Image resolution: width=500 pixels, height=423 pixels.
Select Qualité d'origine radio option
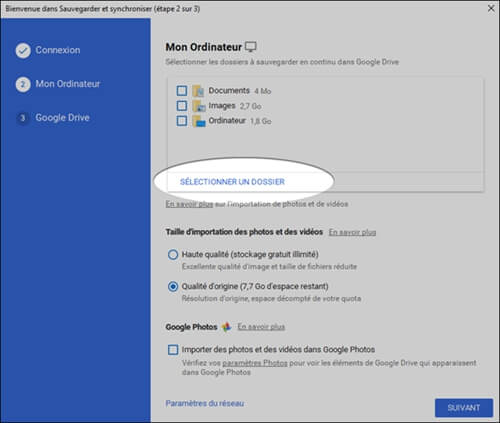click(x=173, y=286)
